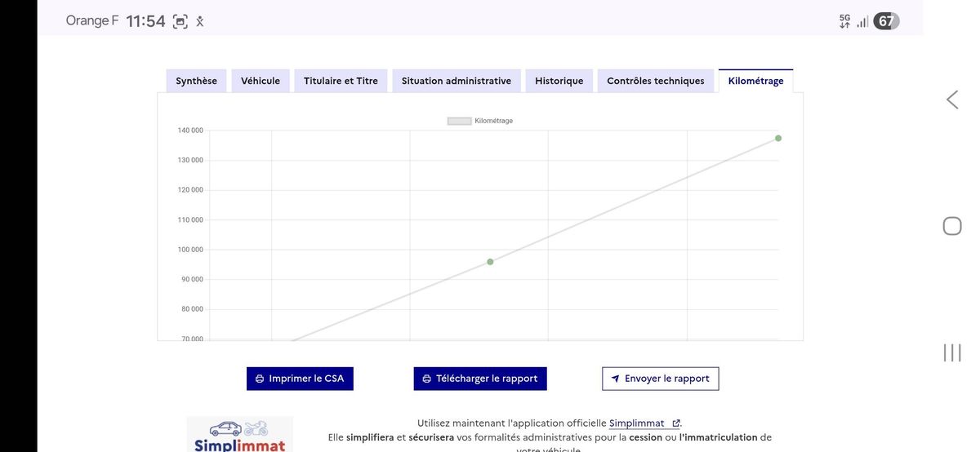Tap the screenshot capture status icon
The image size is (980, 452).
pos(180,22)
